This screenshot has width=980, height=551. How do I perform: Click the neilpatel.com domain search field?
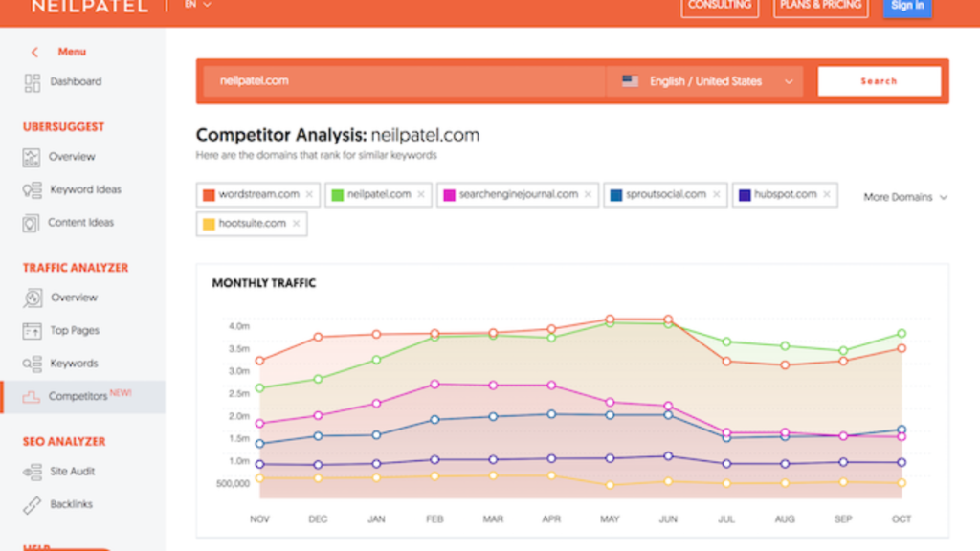[x=404, y=81]
